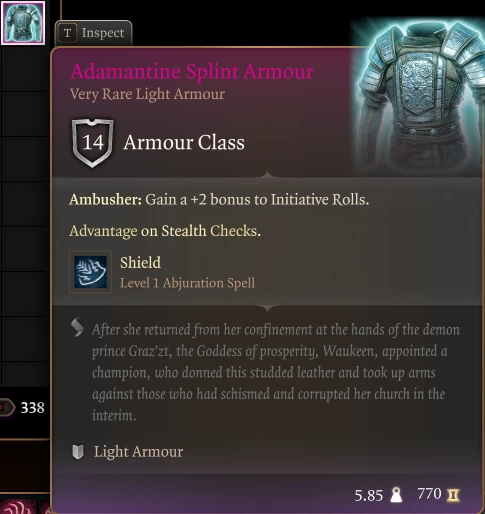Click the lore scroll icon
Image resolution: width=485 pixels, height=514 pixels.
(77, 328)
